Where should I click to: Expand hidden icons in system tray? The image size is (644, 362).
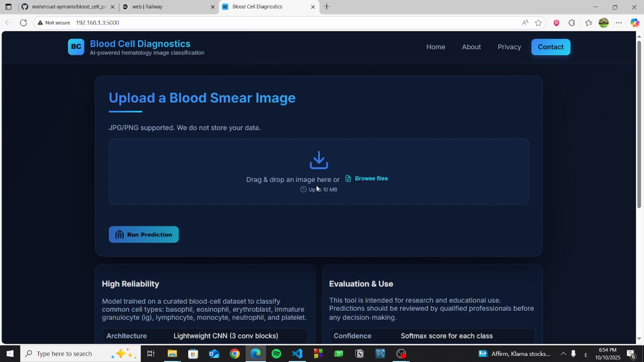pos(563,354)
